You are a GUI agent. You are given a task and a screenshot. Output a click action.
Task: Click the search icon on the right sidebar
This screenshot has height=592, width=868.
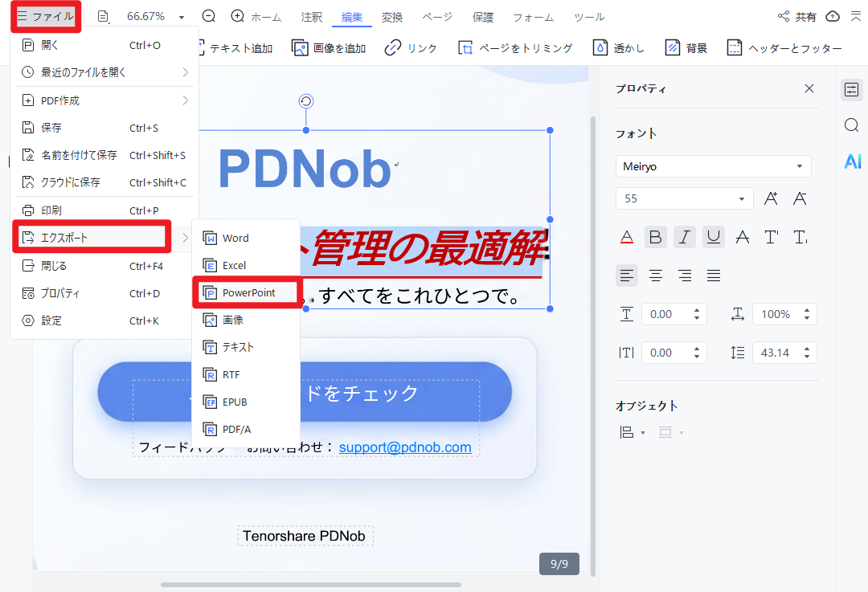(x=851, y=125)
